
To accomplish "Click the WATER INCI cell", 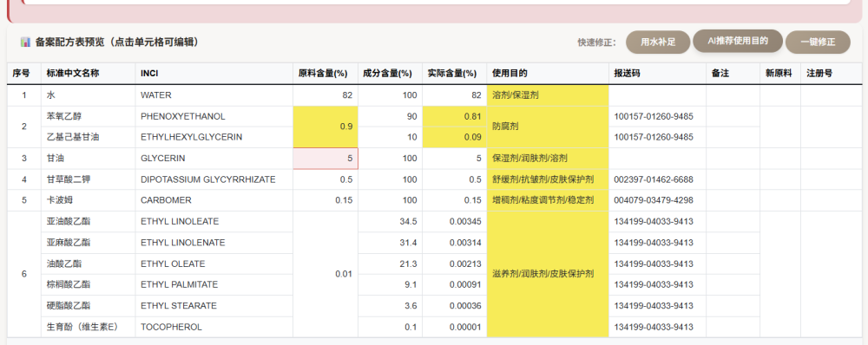I will coord(214,95).
